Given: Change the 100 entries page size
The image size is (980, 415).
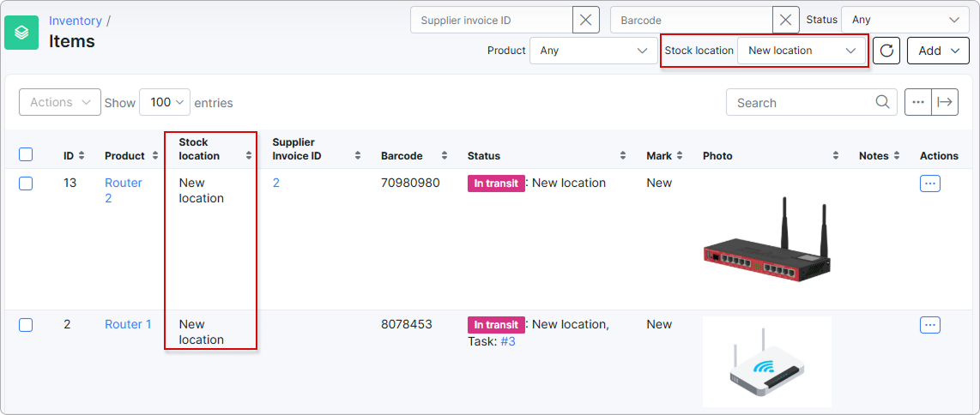Looking at the screenshot, I should point(165,102).
